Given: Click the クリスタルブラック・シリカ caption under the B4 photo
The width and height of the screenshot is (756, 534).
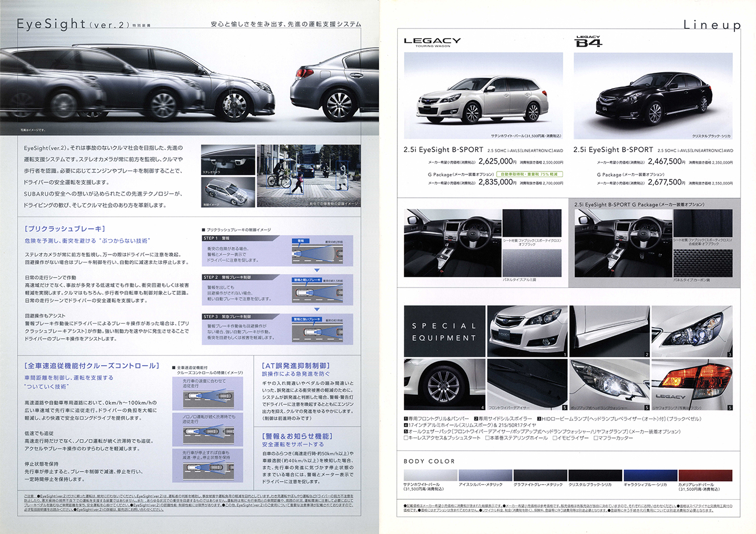Looking at the screenshot, I should [711, 136].
